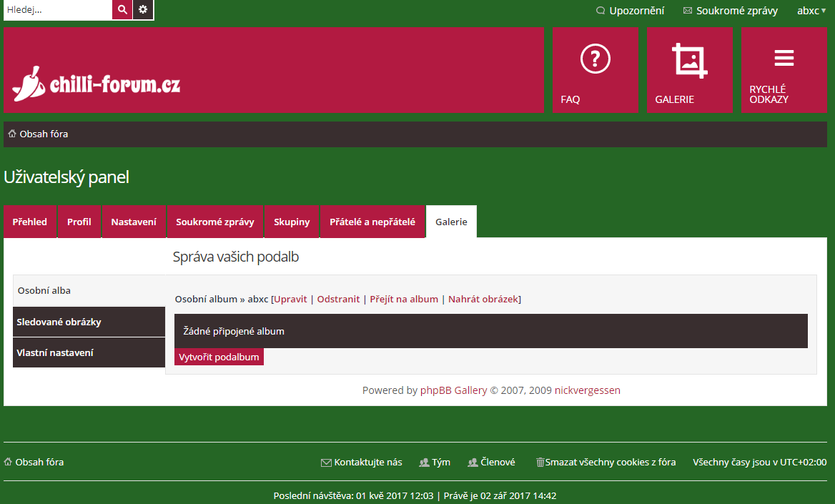Click the home icon in breadcrumb bar
This screenshot has height=504, width=835.
tap(12, 134)
